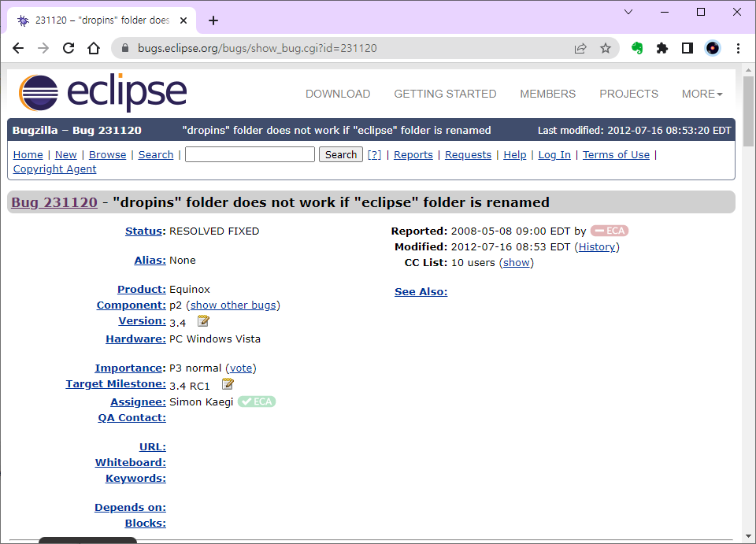Open show other bugs link
The image size is (756, 544).
233,305
